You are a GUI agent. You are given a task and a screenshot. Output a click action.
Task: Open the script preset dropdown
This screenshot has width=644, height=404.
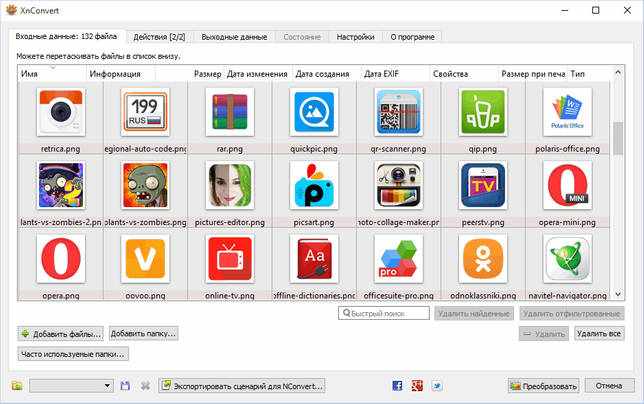71,386
